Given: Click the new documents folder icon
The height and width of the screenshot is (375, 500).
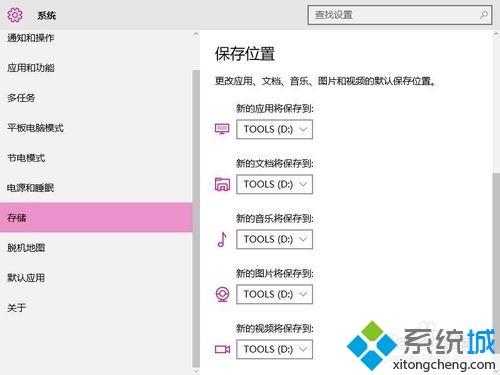Looking at the screenshot, I should tap(222, 184).
